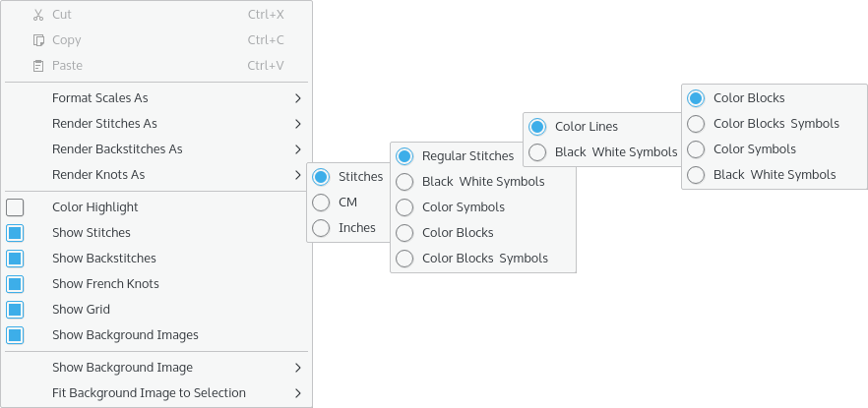Click the Cut scissors icon
Image resolution: width=868 pixels, height=408 pixels.
[x=38, y=15]
